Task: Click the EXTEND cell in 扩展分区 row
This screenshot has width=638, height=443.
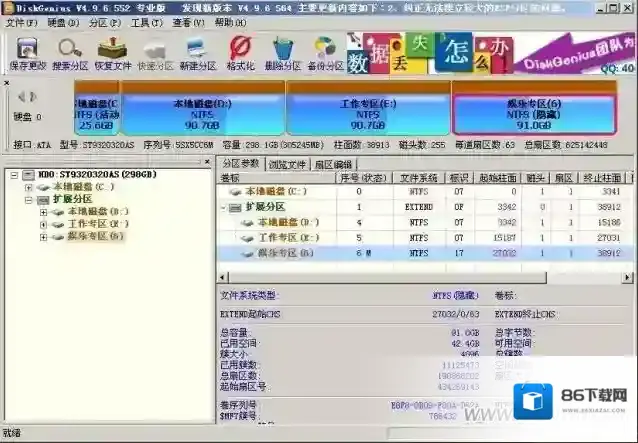Action: pos(419,207)
